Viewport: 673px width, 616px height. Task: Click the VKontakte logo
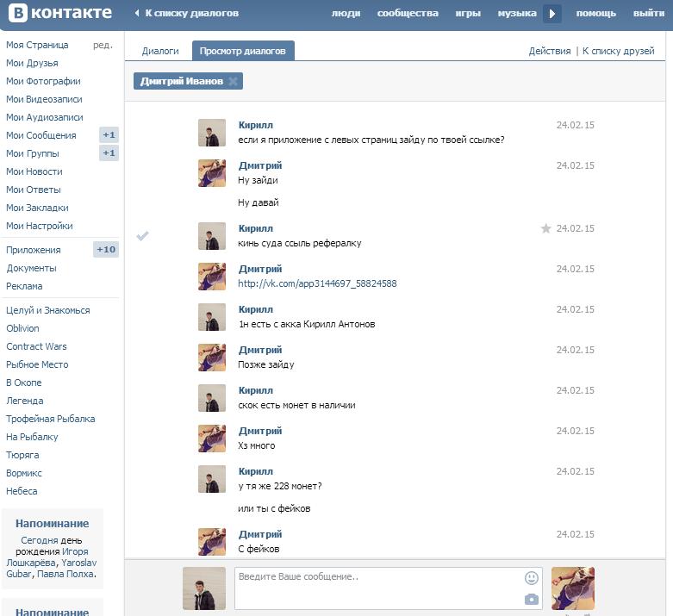pyautogui.click(x=60, y=13)
